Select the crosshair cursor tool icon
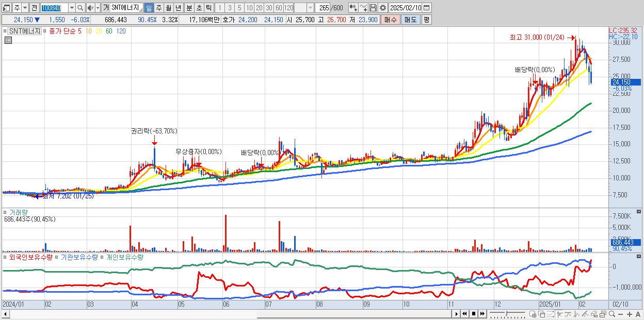 coord(560,314)
